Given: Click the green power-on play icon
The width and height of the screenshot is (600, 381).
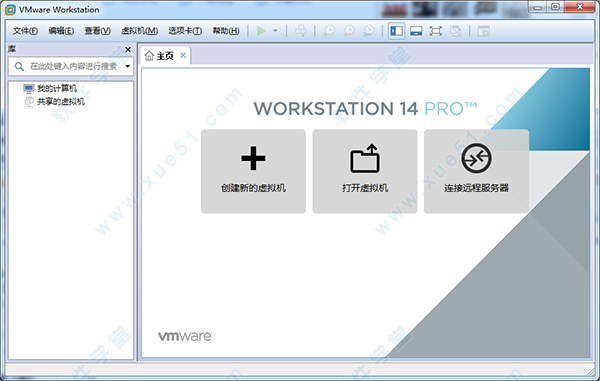Looking at the screenshot, I should pos(261,31).
